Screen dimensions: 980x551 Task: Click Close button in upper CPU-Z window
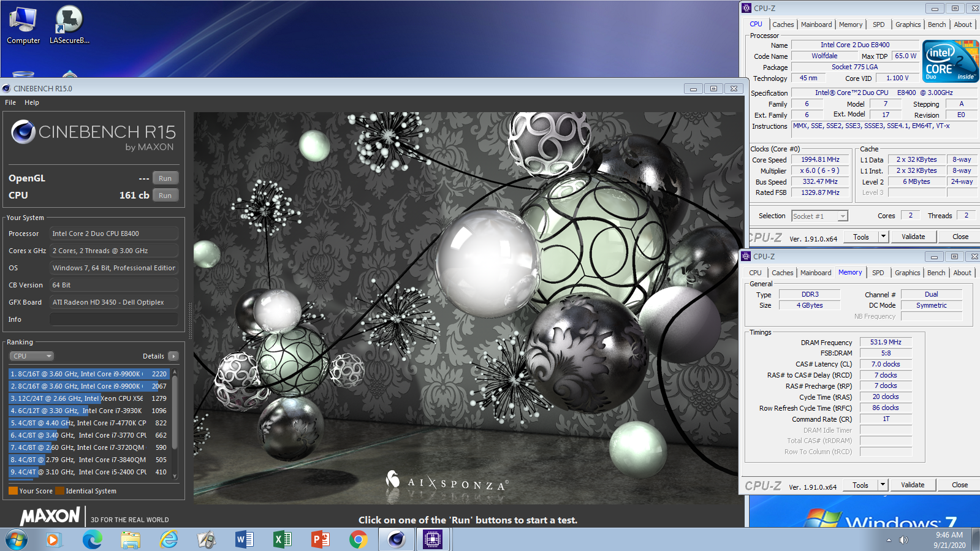pyautogui.click(x=960, y=237)
